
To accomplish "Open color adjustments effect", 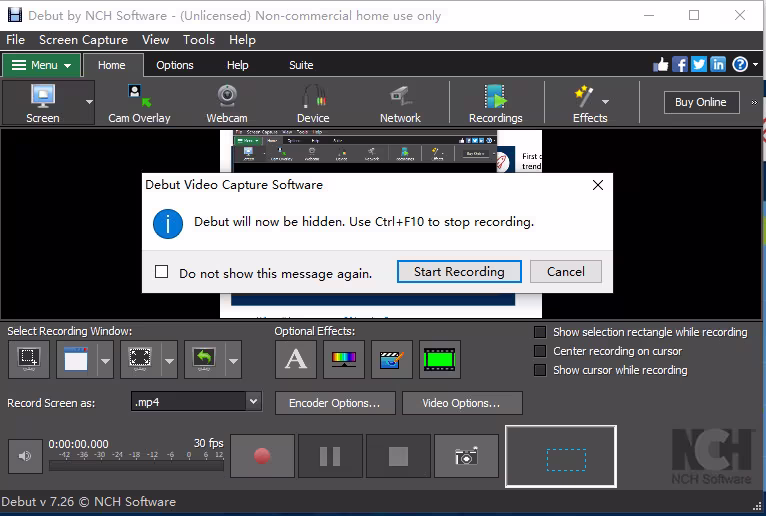I will pos(343,360).
